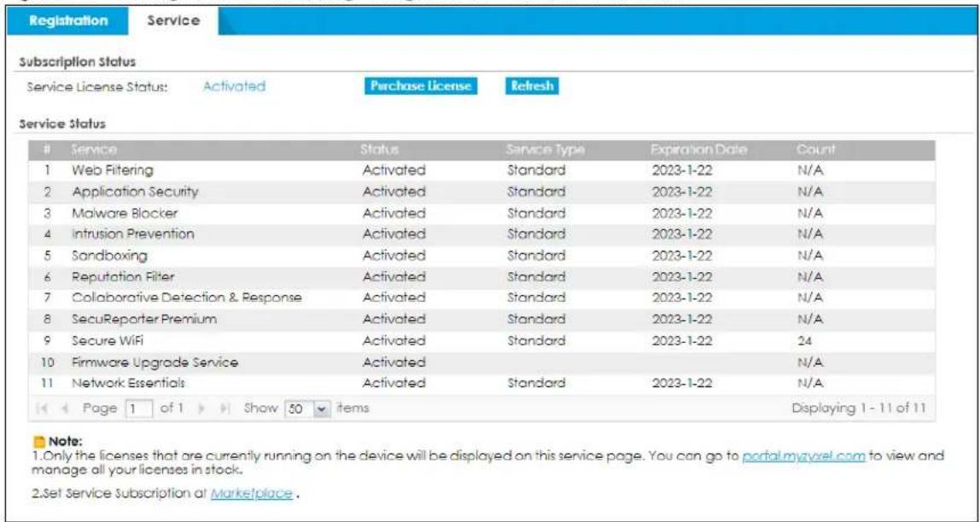980x522 pixels.
Task: Sort by the Status column header
Action: (379, 150)
